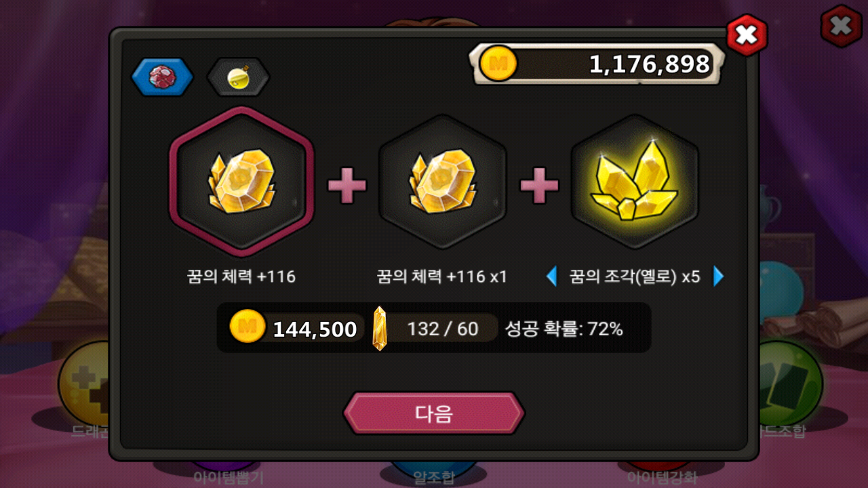Open the 아이템뽑기 menu
The height and width of the screenshot is (488, 868).
229,476
